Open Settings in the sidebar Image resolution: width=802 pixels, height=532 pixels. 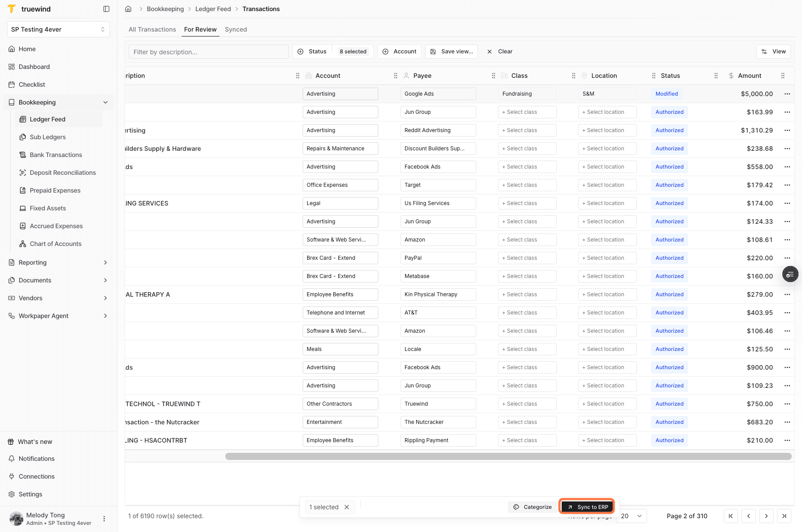[58, 494]
